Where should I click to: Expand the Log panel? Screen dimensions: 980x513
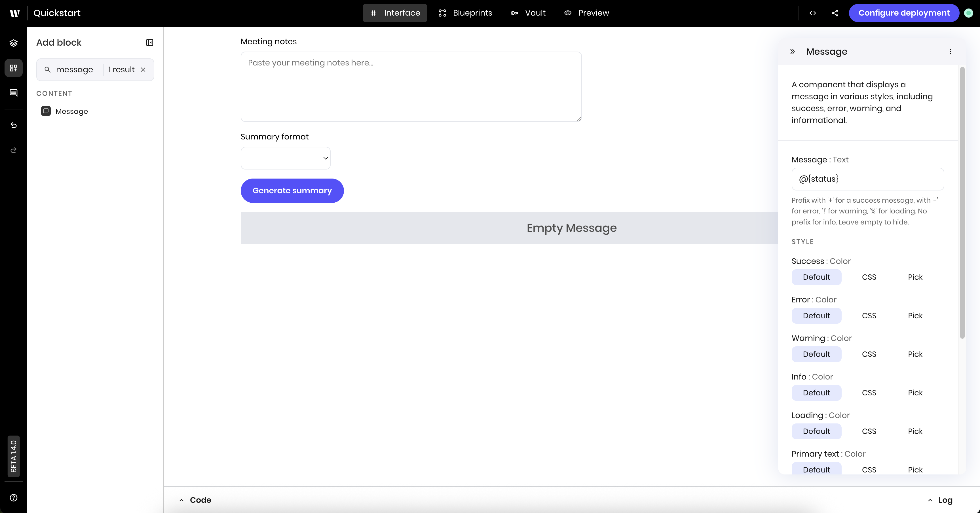[940, 500]
